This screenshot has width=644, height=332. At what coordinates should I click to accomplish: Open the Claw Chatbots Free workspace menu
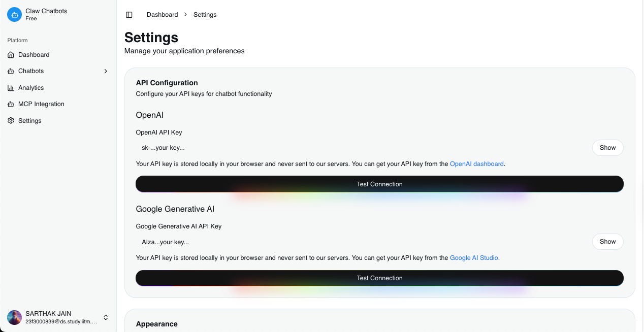(x=46, y=15)
